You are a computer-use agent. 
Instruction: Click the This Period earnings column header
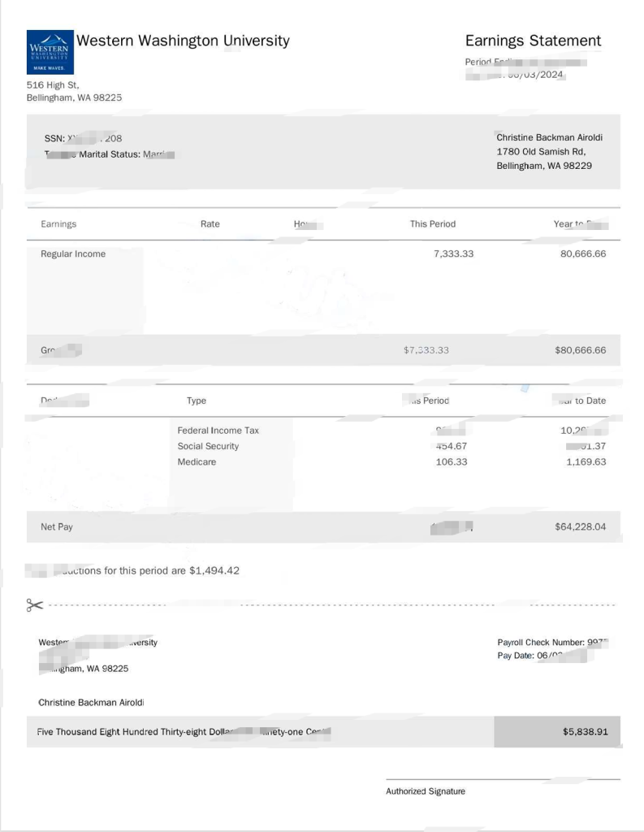[x=432, y=224]
